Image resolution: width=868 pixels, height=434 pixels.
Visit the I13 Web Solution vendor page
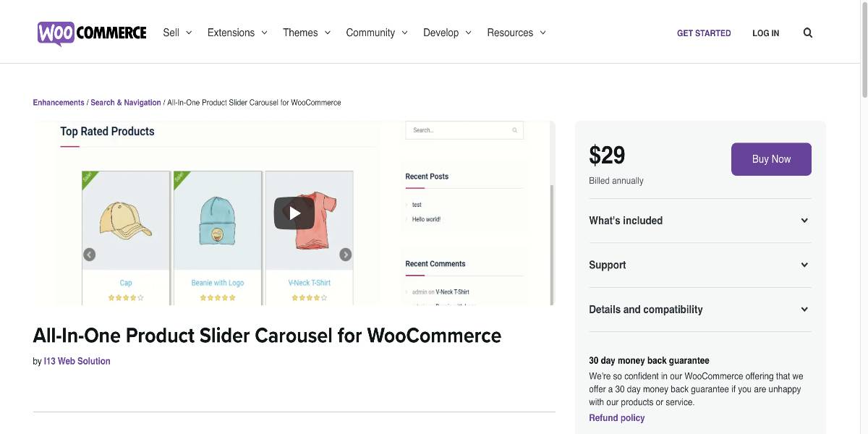click(77, 361)
